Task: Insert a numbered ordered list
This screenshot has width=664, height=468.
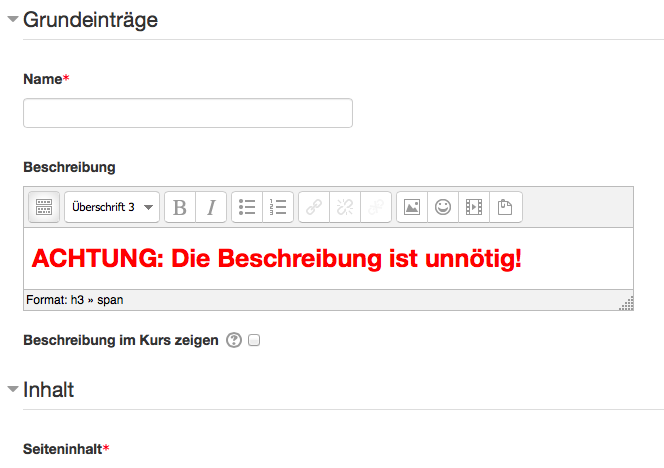Action: pyautogui.click(x=278, y=207)
